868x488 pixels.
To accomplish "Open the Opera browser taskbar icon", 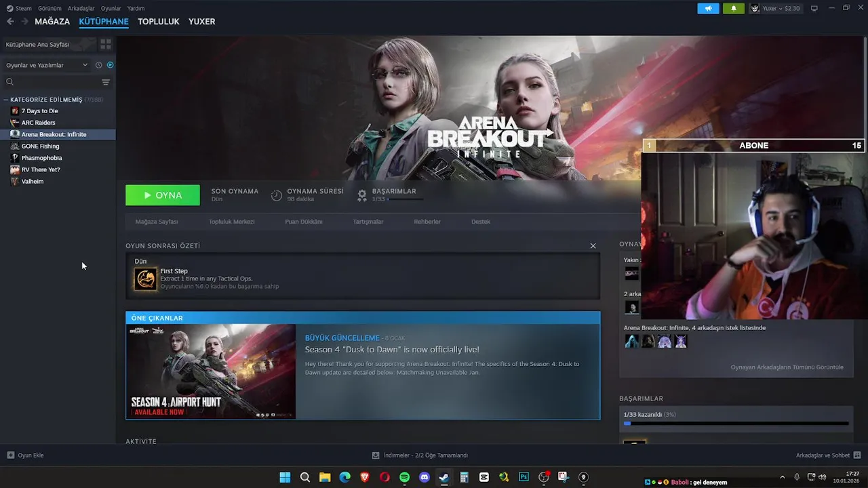I will [x=384, y=477].
